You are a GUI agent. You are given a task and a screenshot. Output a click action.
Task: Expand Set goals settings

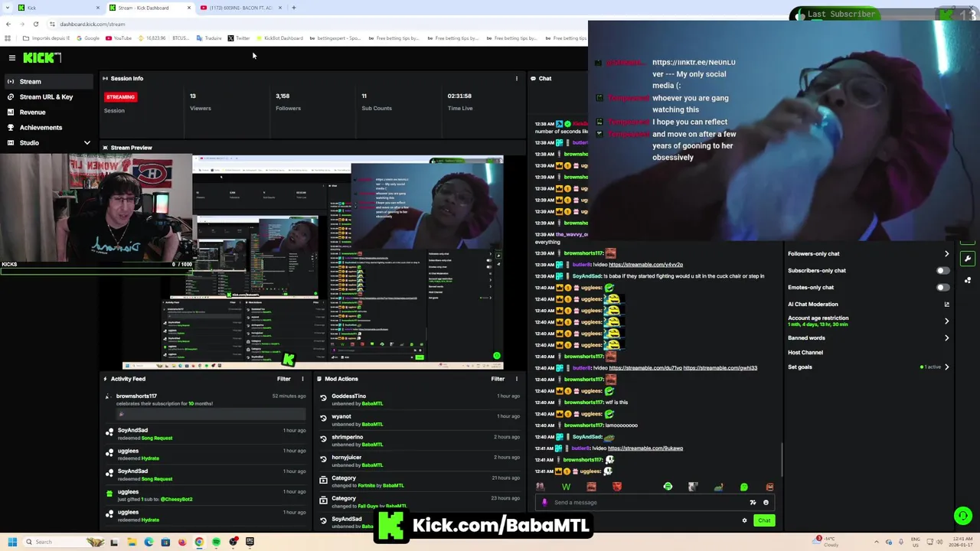[946, 367]
